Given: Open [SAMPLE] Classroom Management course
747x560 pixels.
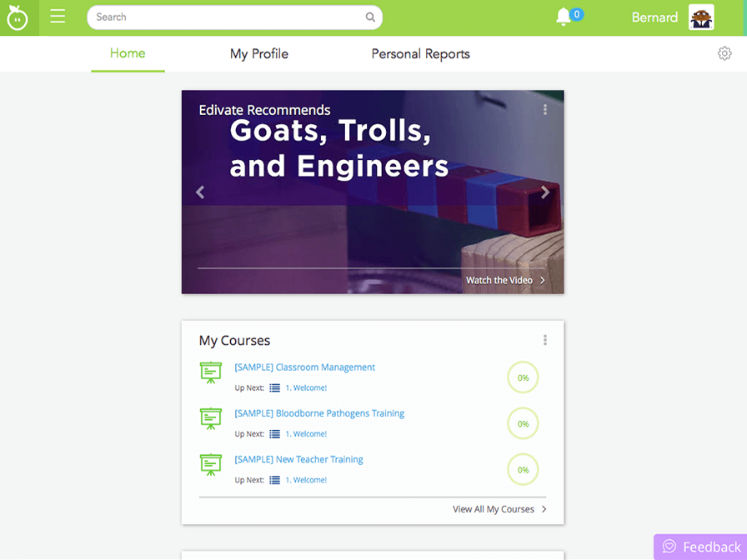Looking at the screenshot, I should coord(304,367).
